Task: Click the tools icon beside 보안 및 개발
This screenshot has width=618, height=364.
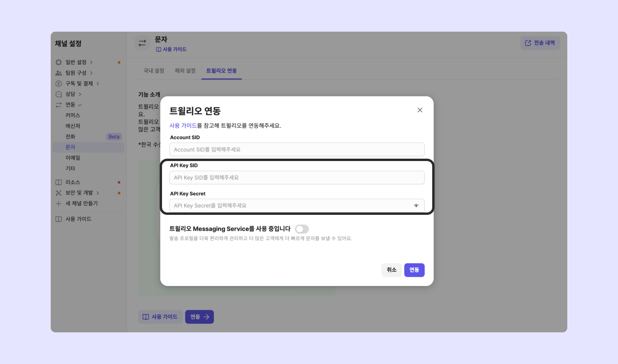Action: (59, 193)
